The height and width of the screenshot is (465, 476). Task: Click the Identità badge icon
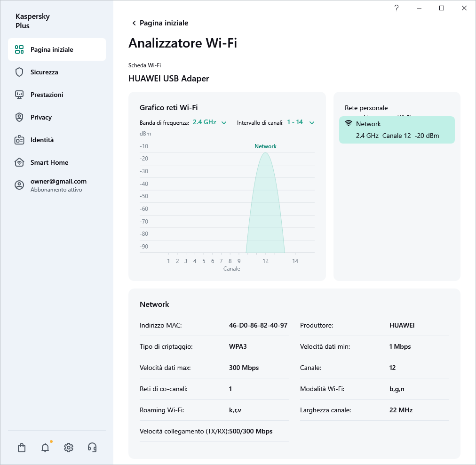[19, 140]
